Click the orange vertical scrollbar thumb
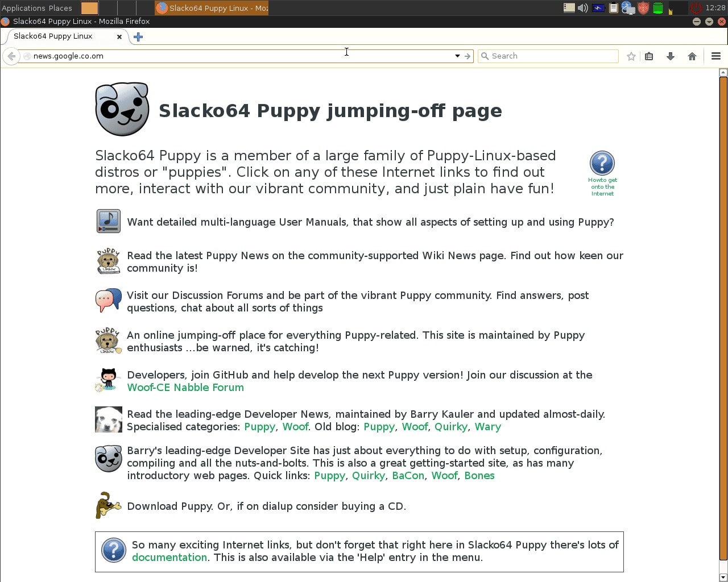This screenshot has height=582, width=728. tap(723, 318)
